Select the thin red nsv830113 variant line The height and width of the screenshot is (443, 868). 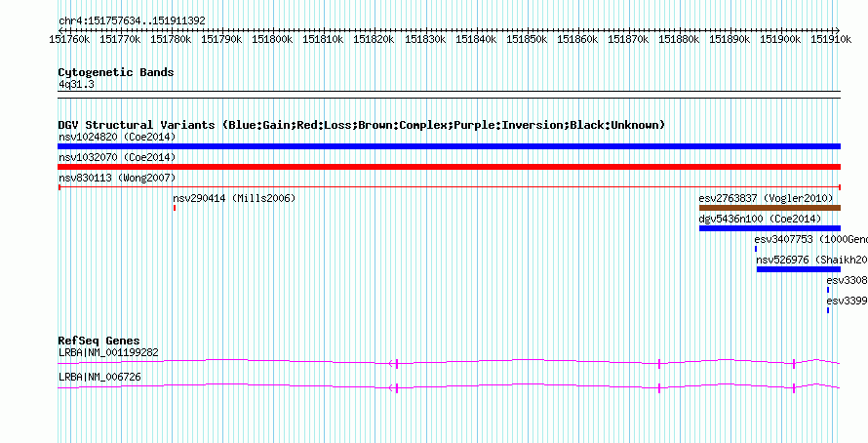(x=449, y=187)
